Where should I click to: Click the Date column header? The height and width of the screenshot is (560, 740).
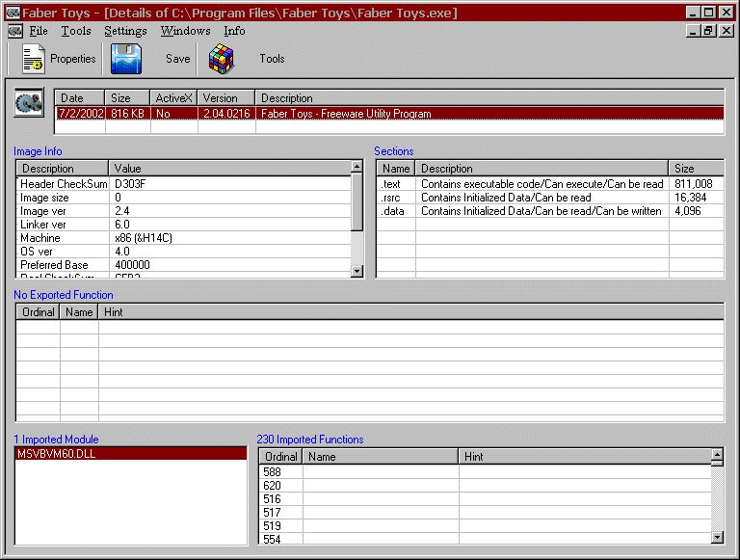point(79,97)
